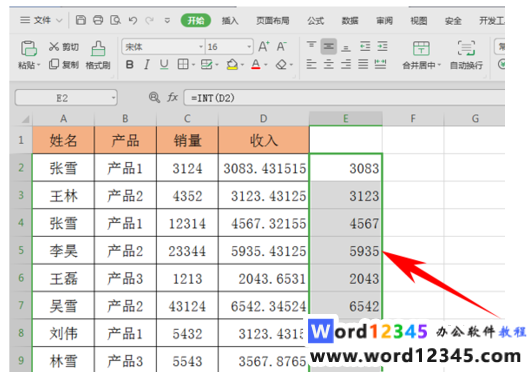Open the 视图 tab
The width and height of the screenshot is (531, 372).
(x=419, y=21)
